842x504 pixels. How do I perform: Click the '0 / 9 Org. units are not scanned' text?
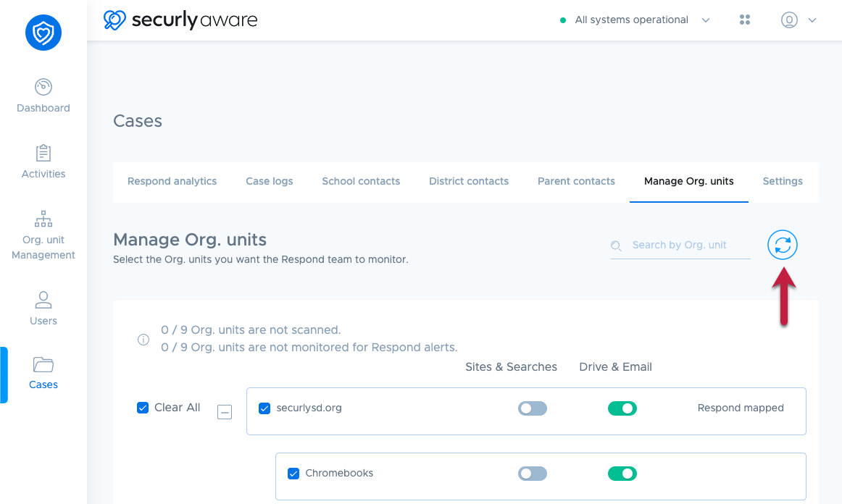[x=251, y=329]
